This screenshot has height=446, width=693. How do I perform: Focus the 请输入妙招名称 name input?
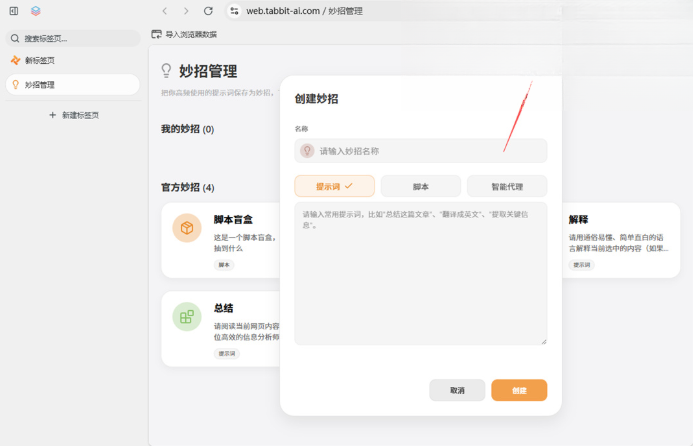(x=421, y=151)
